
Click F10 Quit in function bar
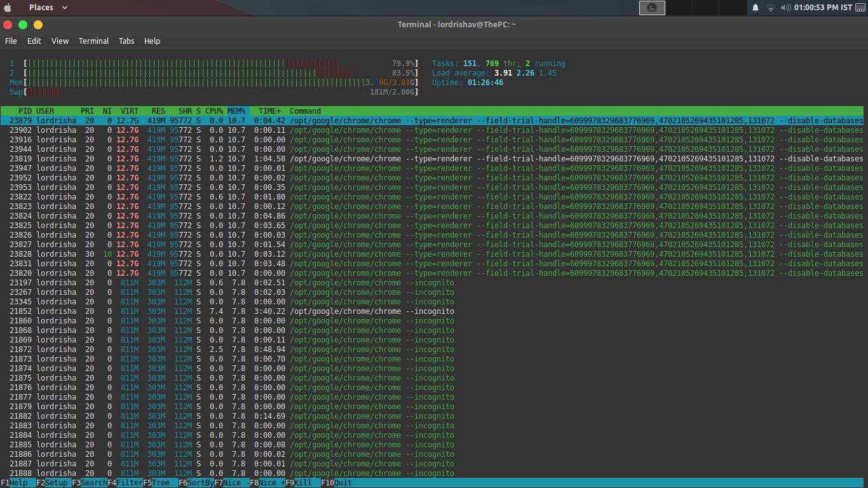tap(337, 483)
